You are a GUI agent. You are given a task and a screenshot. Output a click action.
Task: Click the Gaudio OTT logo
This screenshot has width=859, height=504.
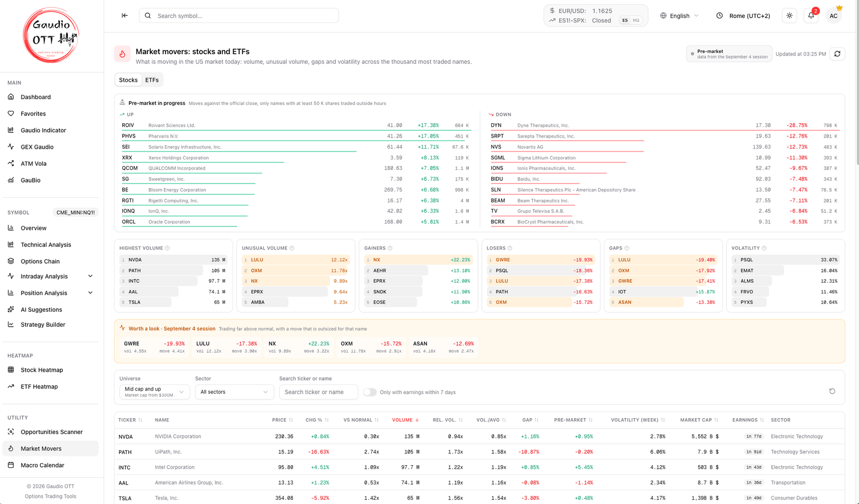pyautogui.click(x=51, y=35)
